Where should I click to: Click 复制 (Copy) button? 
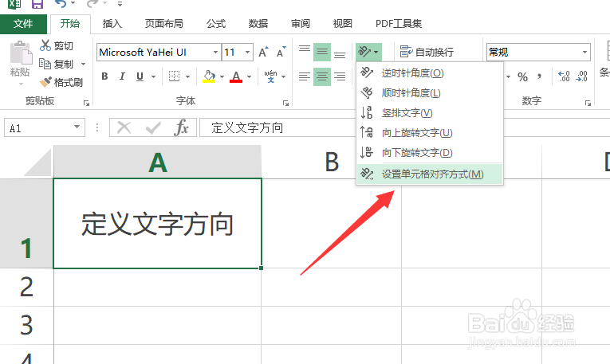57,64
